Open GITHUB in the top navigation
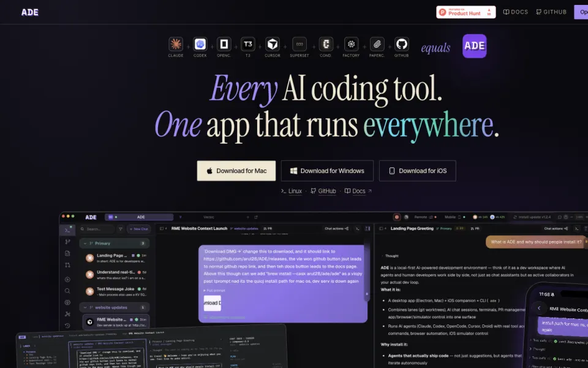This screenshot has width=588, height=368. pos(551,12)
